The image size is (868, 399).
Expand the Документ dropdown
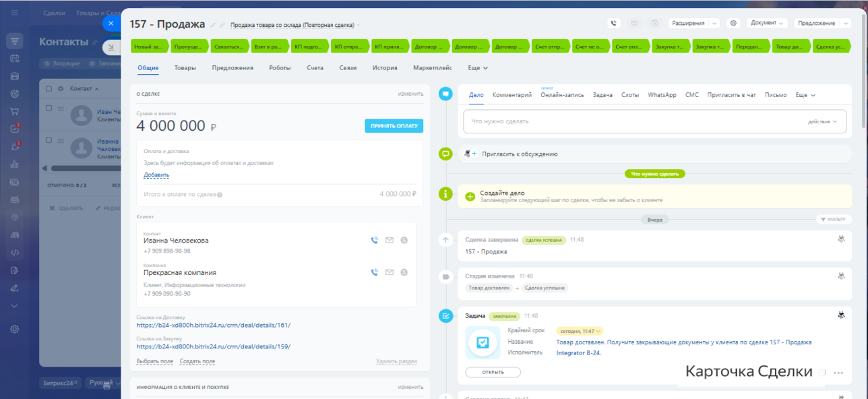tap(767, 23)
